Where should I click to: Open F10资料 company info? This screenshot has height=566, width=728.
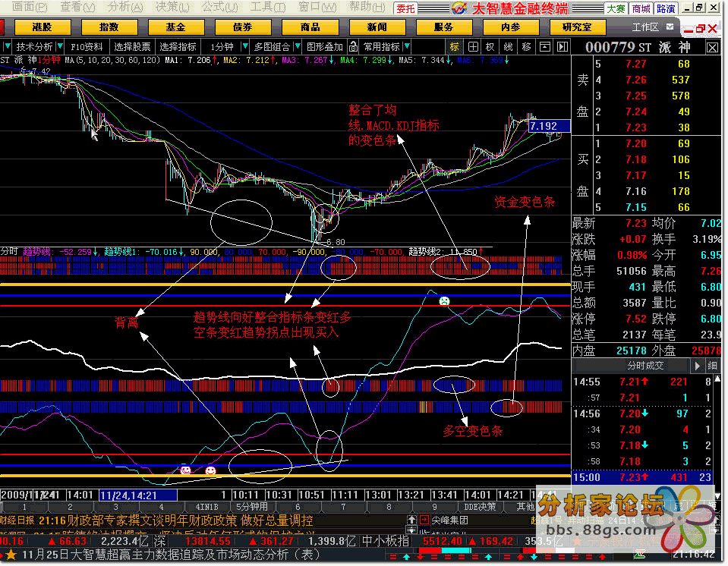(87, 46)
